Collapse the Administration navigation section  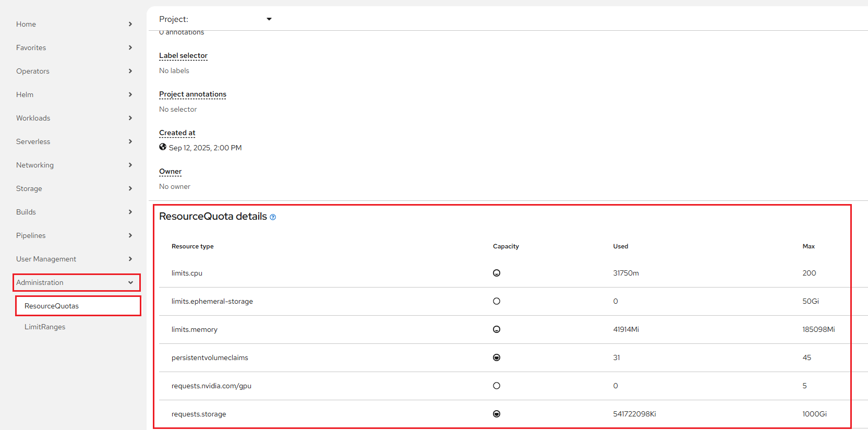tap(76, 282)
